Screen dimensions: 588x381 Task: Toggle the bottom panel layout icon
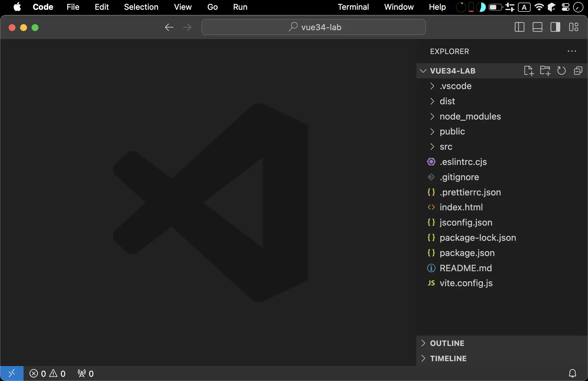pos(537,27)
